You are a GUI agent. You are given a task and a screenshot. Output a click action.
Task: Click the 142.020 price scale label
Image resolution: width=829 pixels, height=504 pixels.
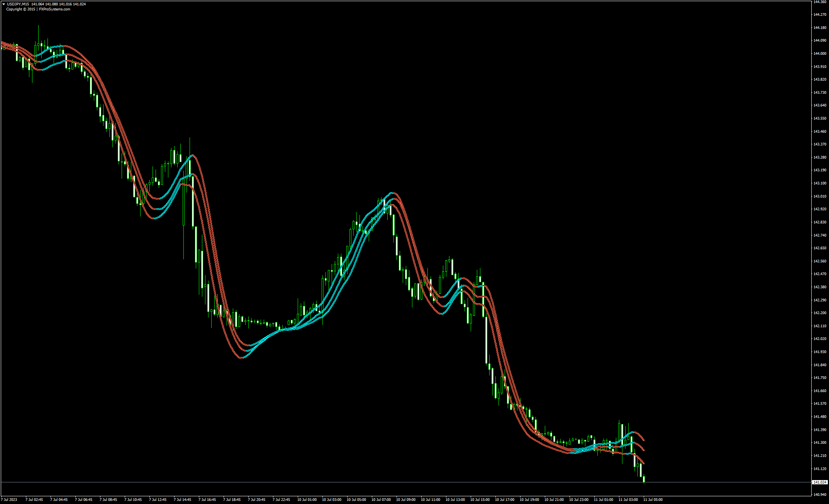[820, 339]
